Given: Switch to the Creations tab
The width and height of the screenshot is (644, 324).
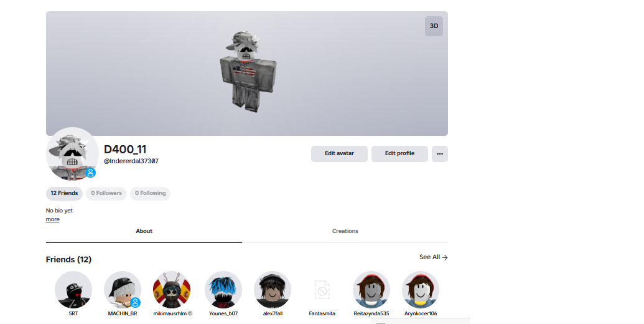Looking at the screenshot, I should pyautogui.click(x=345, y=231).
